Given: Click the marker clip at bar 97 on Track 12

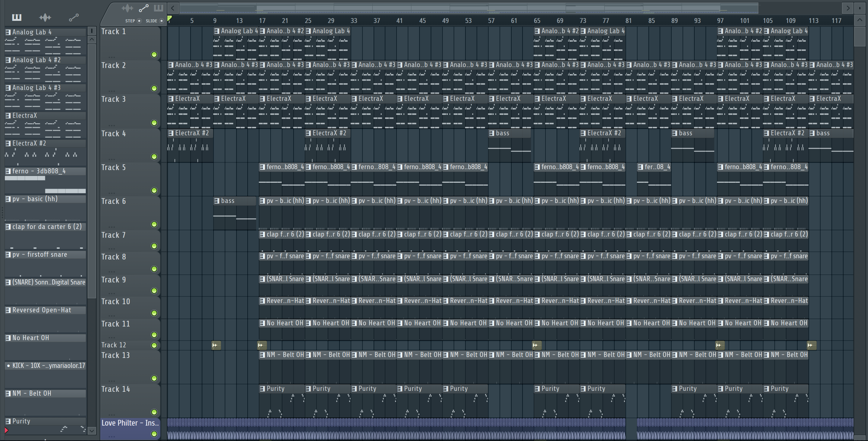Looking at the screenshot, I should 720,345.
